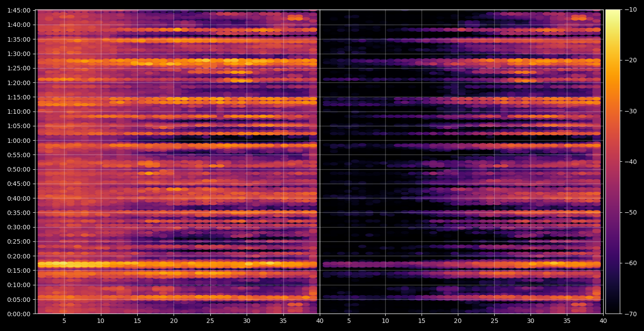
Task: Select the 0:15:00 y-axis tick label
Action: [x=19, y=271]
